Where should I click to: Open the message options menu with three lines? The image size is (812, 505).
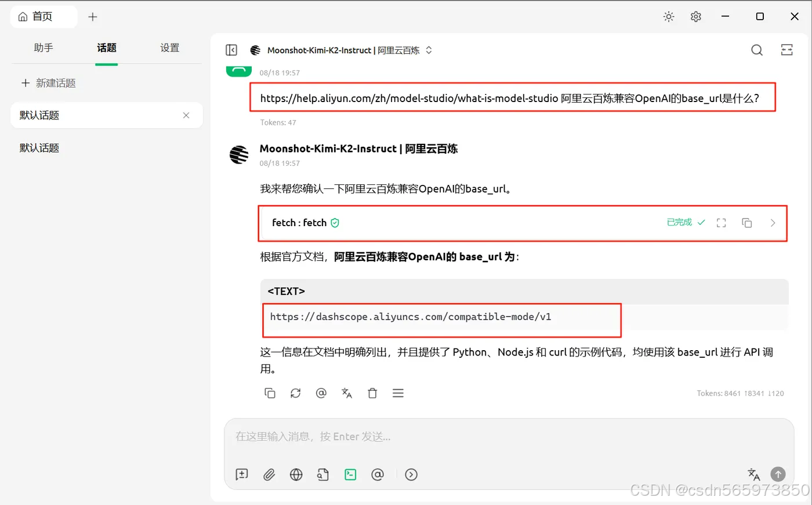398,393
